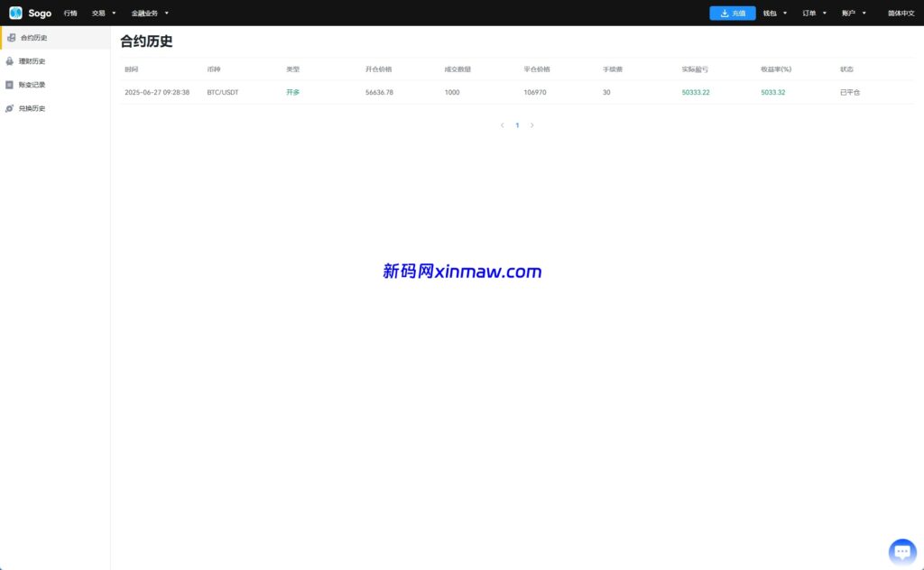Open the 行情 menu item

pyautogui.click(x=70, y=14)
